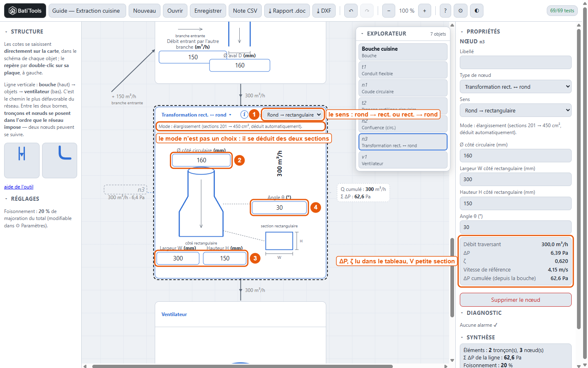This screenshot has height=368, width=588.
Task: Select the elbow node tool tile
Action: click(x=60, y=160)
